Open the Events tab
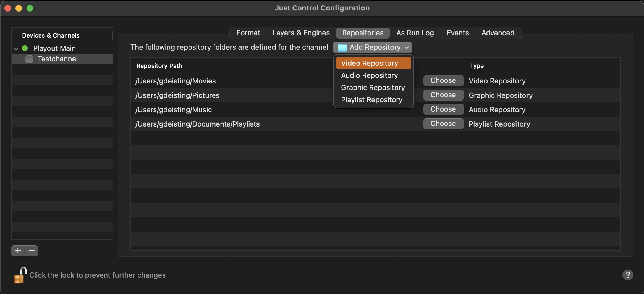This screenshot has height=294, width=644. tap(458, 33)
